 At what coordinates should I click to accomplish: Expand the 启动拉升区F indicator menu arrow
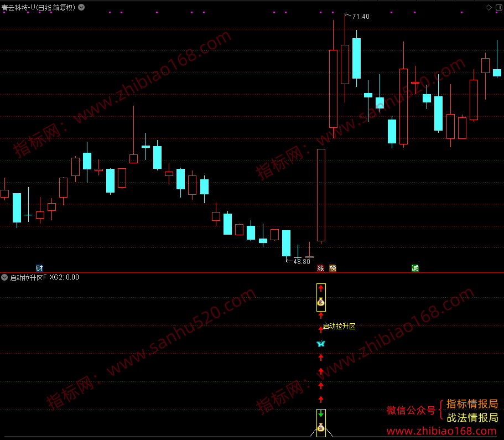(x=4, y=277)
